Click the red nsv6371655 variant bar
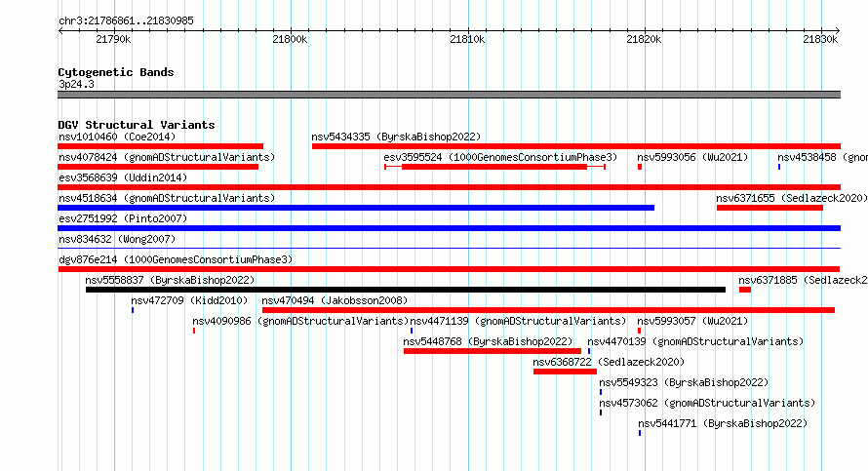The height and width of the screenshot is (471, 868). [x=770, y=208]
